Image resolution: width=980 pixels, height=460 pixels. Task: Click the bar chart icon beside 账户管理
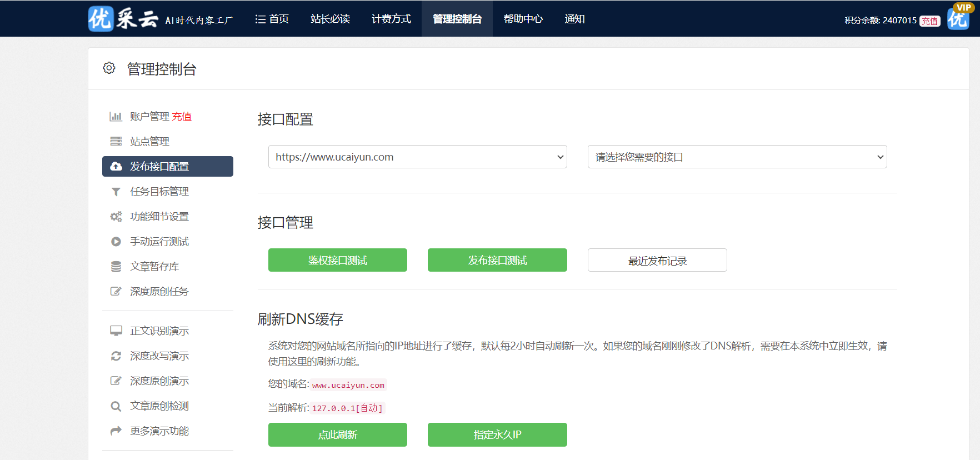[116, 117]
